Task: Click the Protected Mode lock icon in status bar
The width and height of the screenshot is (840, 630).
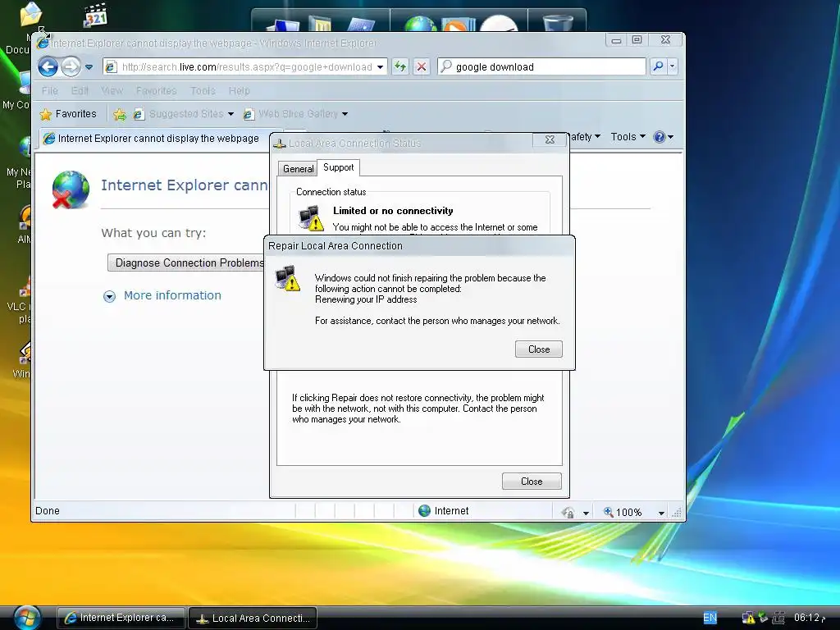Action: (x=568, y=513)
